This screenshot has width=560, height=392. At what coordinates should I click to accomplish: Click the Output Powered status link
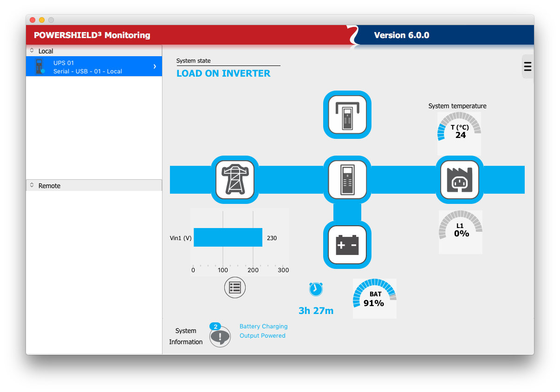click(262, 336)
